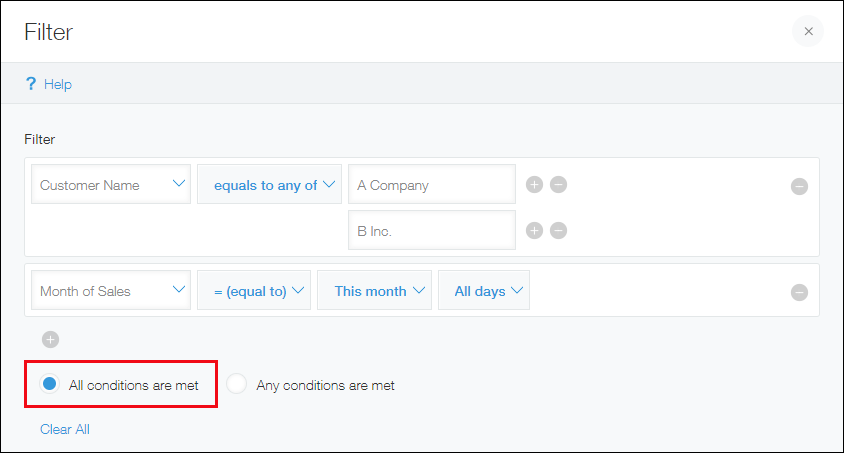Open the Help link text
The width and height of the screenshot is (844, 453).
[x=58, y=84]
